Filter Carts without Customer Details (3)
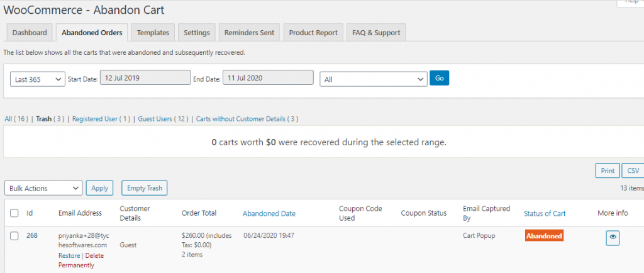 click(x=247, y=119)
